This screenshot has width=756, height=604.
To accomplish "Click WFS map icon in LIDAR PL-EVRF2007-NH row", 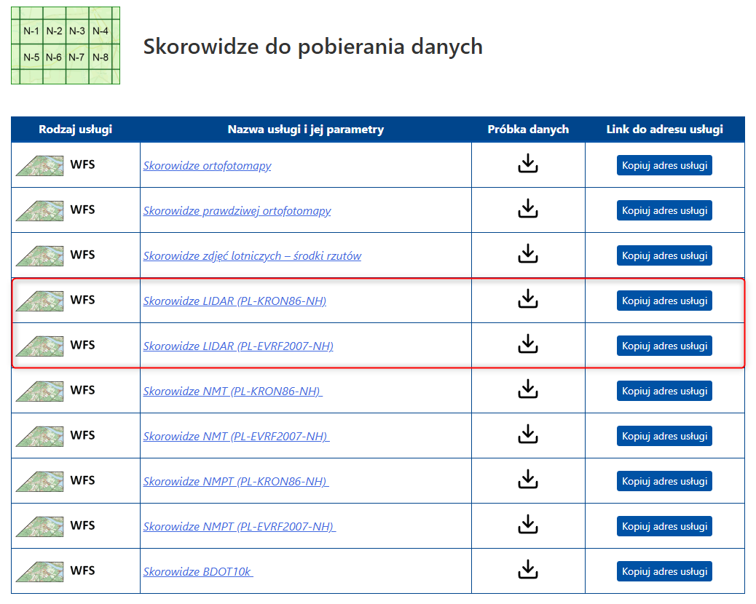I will [40, 346].
